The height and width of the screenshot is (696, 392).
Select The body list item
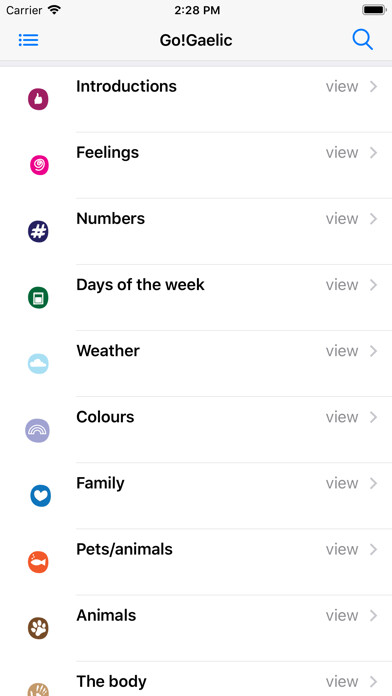pos(196,679)
